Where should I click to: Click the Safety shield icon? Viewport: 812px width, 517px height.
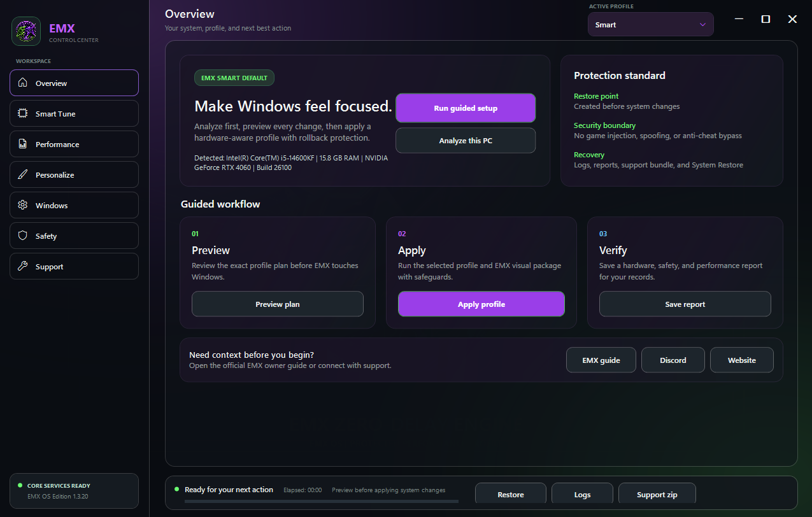(23, 236)
